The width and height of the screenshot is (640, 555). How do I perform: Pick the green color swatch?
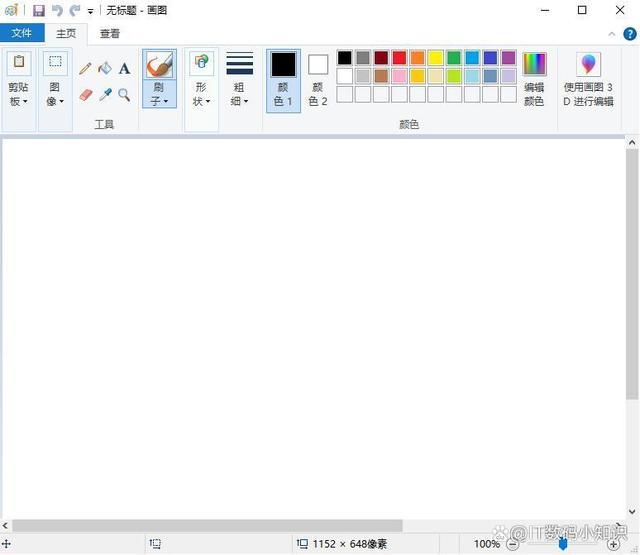pos(454,58)
